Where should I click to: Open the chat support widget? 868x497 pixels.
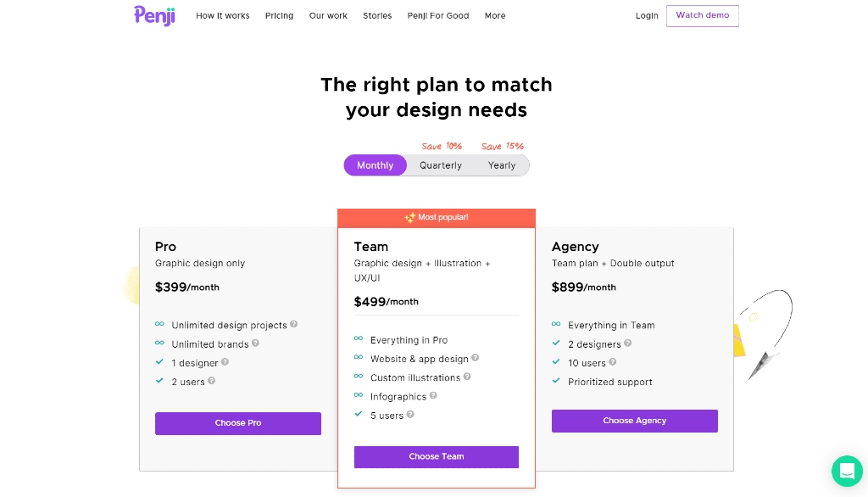(x=847, y=472)
